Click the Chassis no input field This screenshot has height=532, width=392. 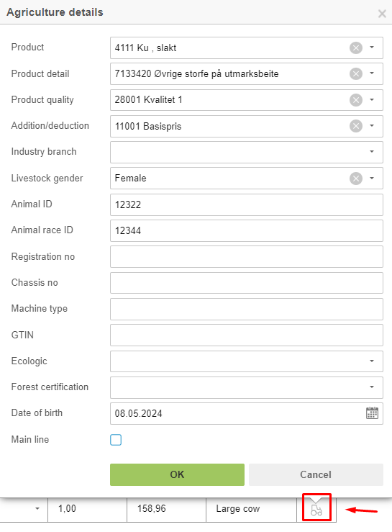click(247, 283)
